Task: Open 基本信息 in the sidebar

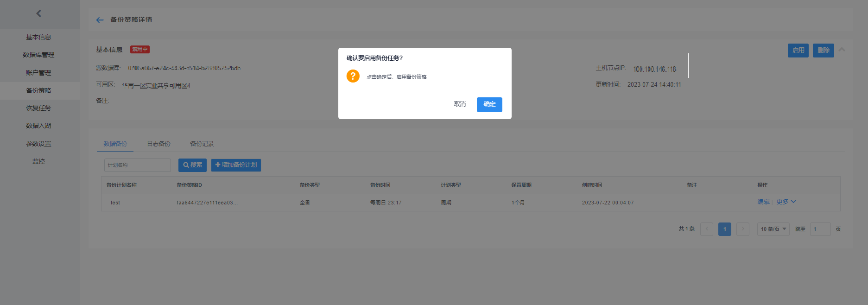Action: click(39, 37)
